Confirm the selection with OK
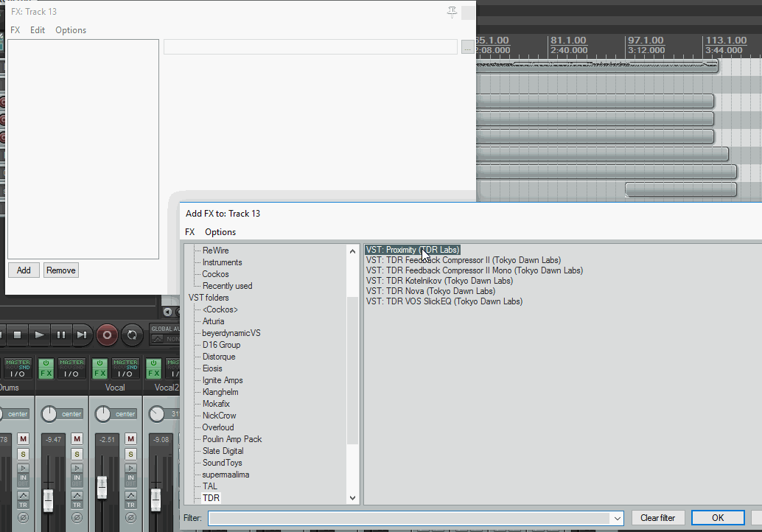Screen dimensions: 762x532 point(718,518)
